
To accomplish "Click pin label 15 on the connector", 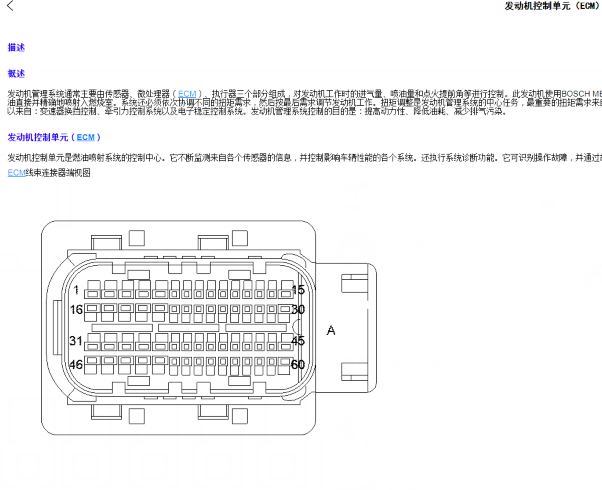I will [x=298, y=290].
